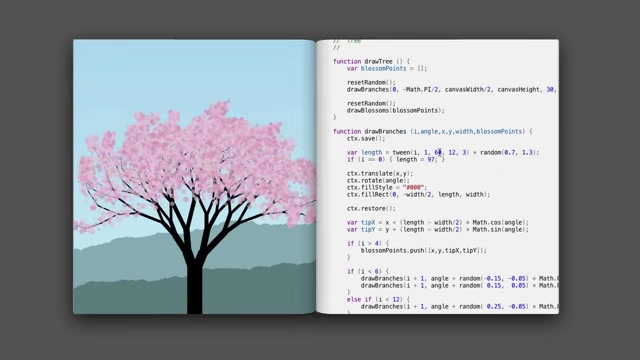The height and width of the screenshot is (360, 640).
Task: Click the blossomPoints.push statement
Action: coord(424,250)
